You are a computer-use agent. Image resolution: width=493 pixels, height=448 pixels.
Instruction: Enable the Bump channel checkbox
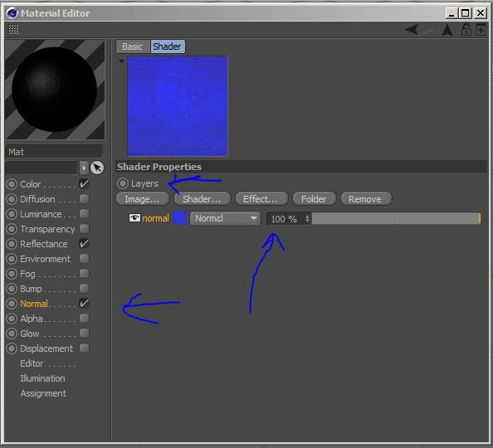tap(84, 288)
